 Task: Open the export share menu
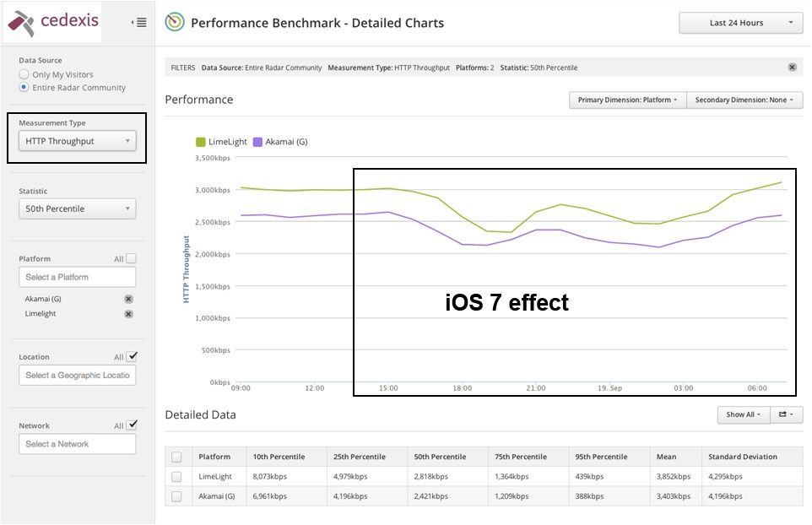786,414
